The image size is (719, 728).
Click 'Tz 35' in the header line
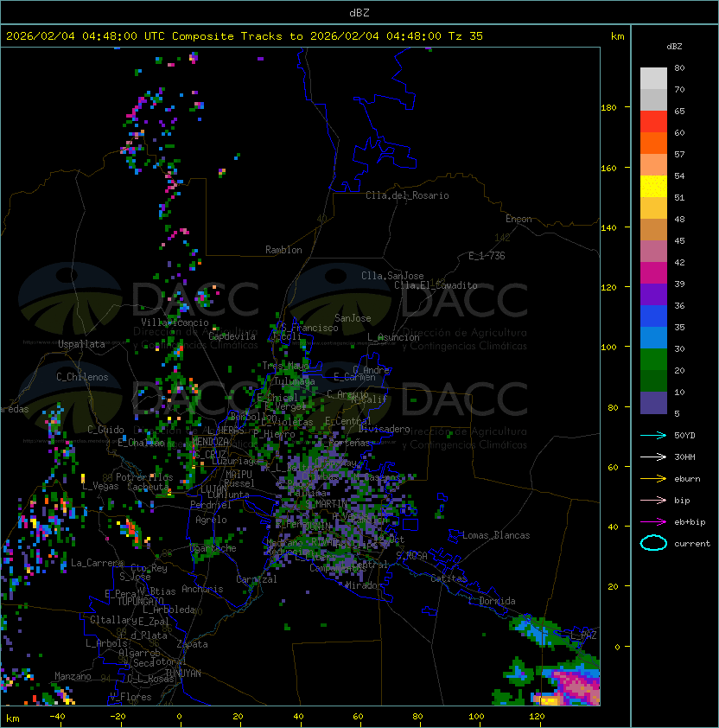tap(466, 36)
